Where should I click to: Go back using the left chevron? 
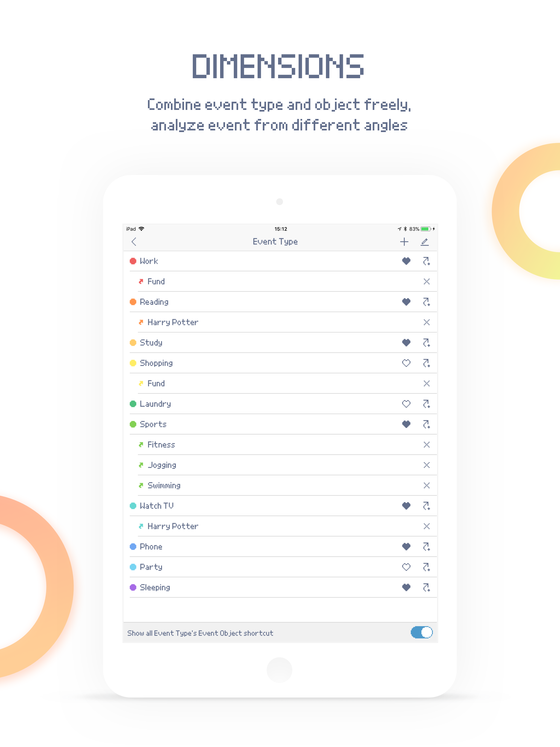(x=134, y=242)
